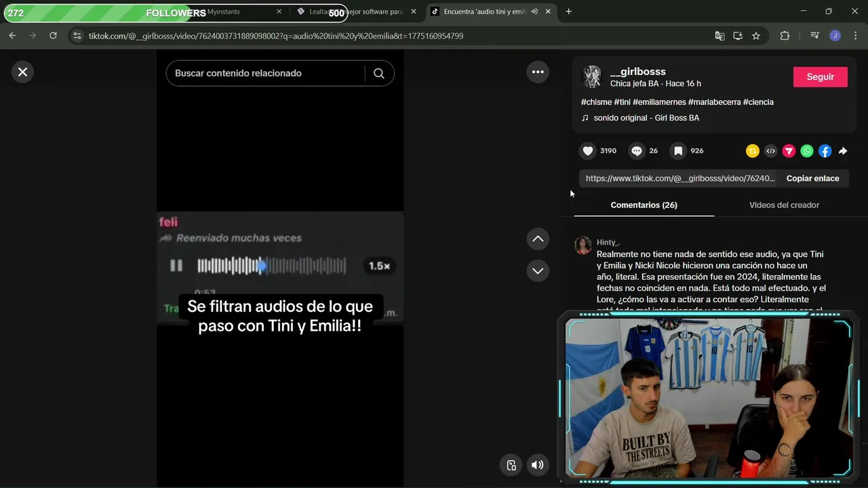
Task: Open media control icon in toolbar
Action: (814, 36)
